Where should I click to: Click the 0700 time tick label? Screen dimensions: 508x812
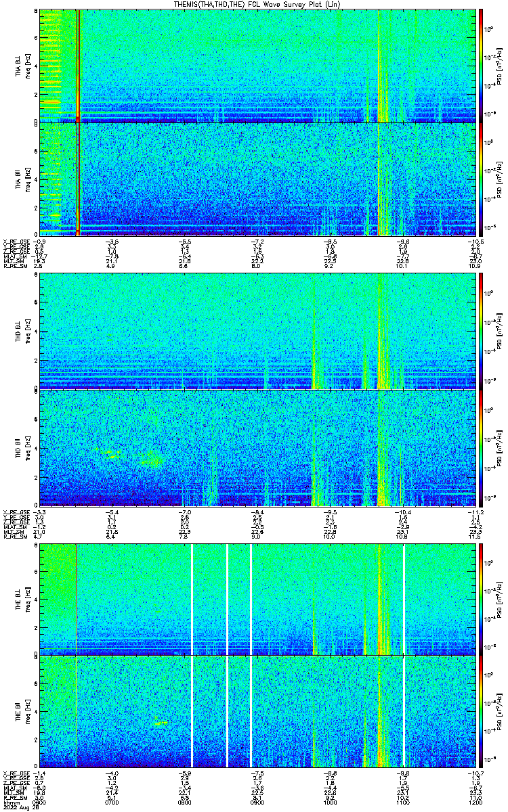(112, 802)
